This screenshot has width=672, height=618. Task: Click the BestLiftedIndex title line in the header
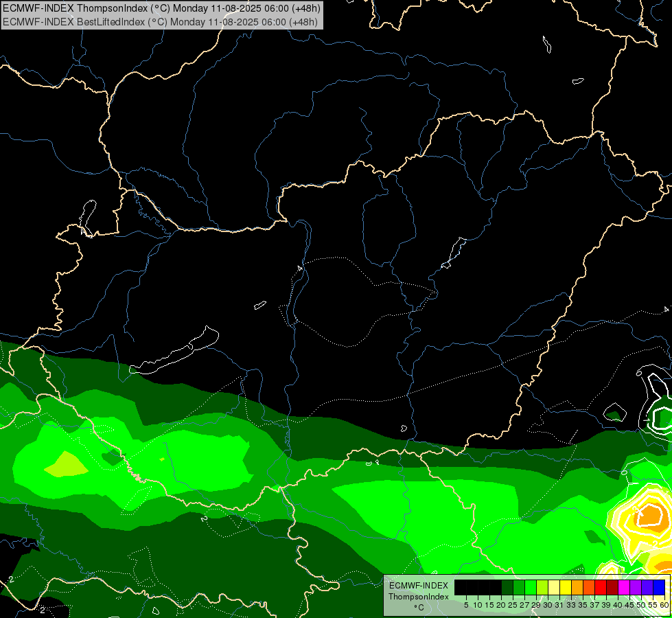pos(161,22)
